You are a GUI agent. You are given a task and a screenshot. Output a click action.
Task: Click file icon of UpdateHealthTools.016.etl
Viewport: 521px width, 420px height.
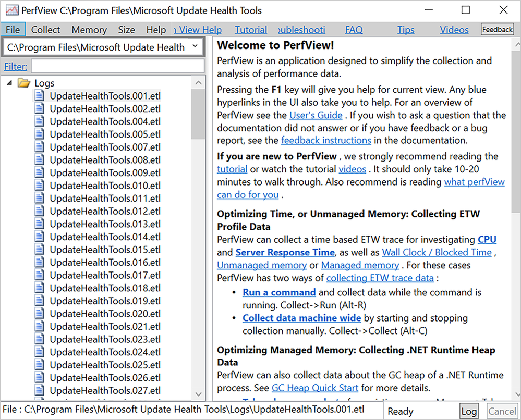[x=40, y=262]
